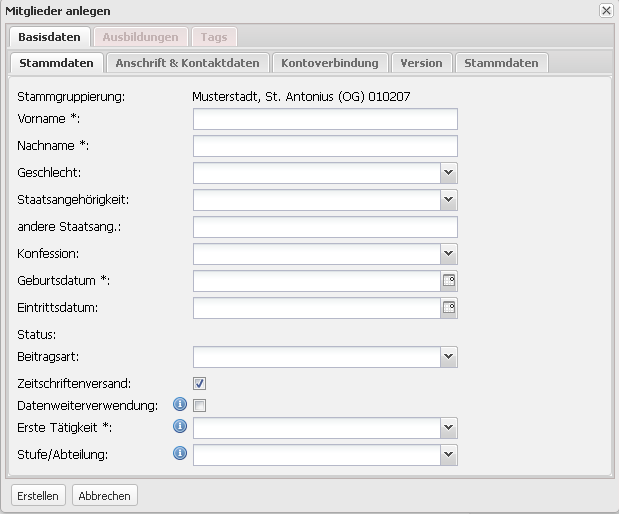Open the Eintrittsdatum calendar picker
Viewport: 619px width, 514px height.
[x=449, y=308]
